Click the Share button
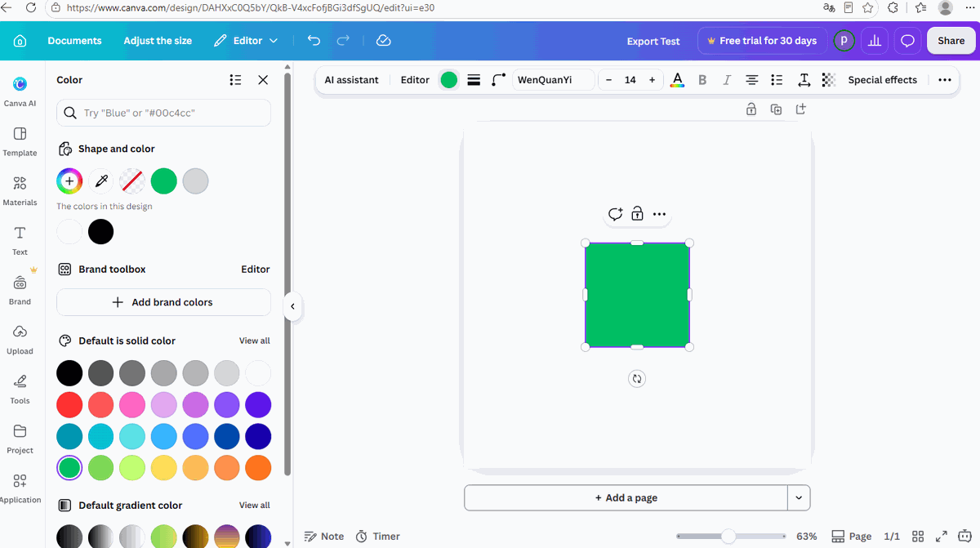980x548 pixels. coord(951,41)
